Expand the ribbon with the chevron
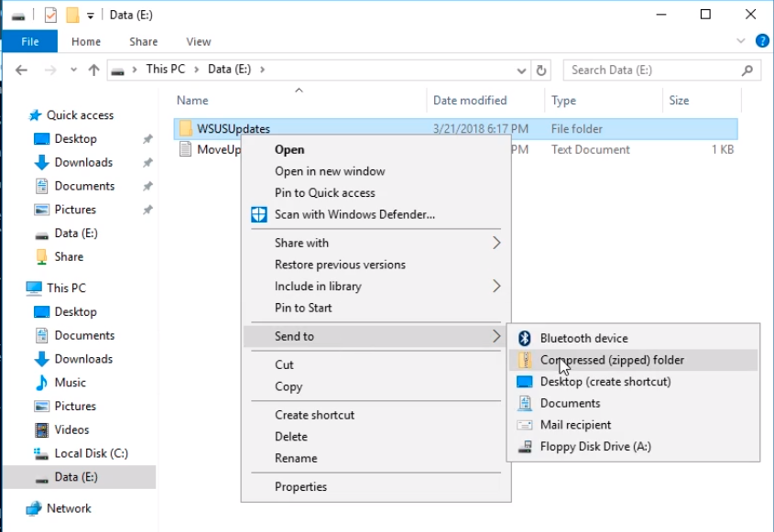774x532 pixels. pos(740,41)
